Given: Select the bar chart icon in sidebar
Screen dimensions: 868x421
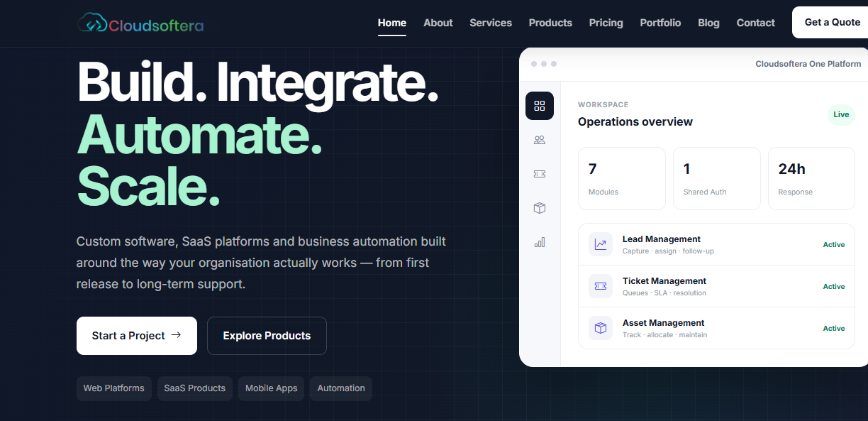Looking at the screenshot, I should pyautogui.click(x=540, y=242).
